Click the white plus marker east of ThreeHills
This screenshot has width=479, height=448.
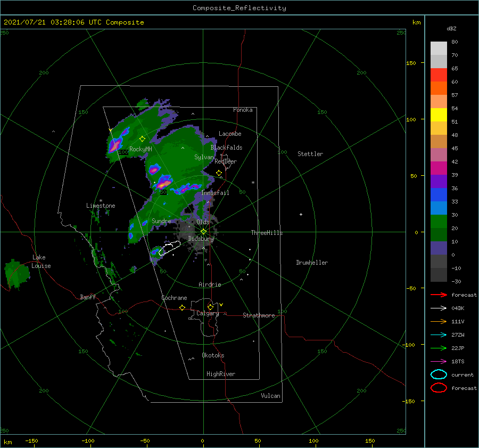pyautogui.click(x=301, y=214)
